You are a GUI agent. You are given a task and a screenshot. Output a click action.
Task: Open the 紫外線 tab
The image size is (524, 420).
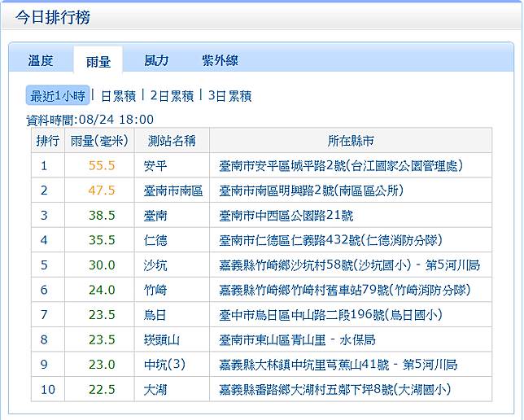220,61
